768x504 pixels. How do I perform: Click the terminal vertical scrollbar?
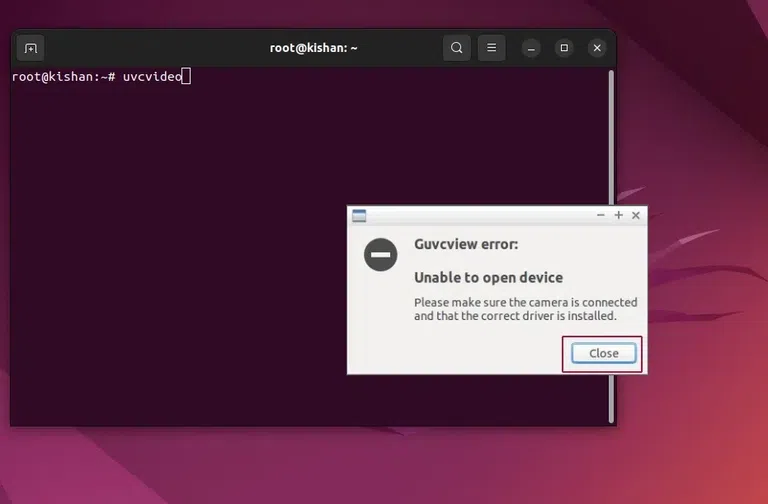click(611, 245)
